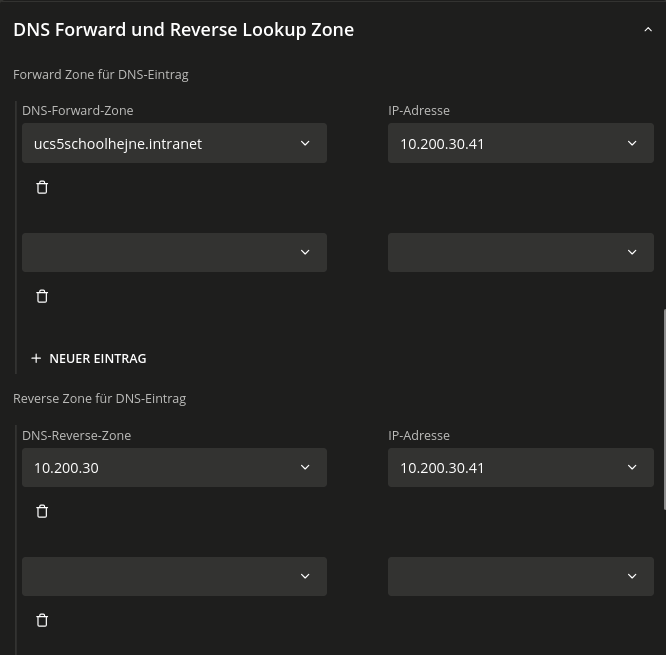
Task: Open the DNS-Forward-Zone dropdown showing ucs5schoolhejne.intranet
Action: click(174, 143)
